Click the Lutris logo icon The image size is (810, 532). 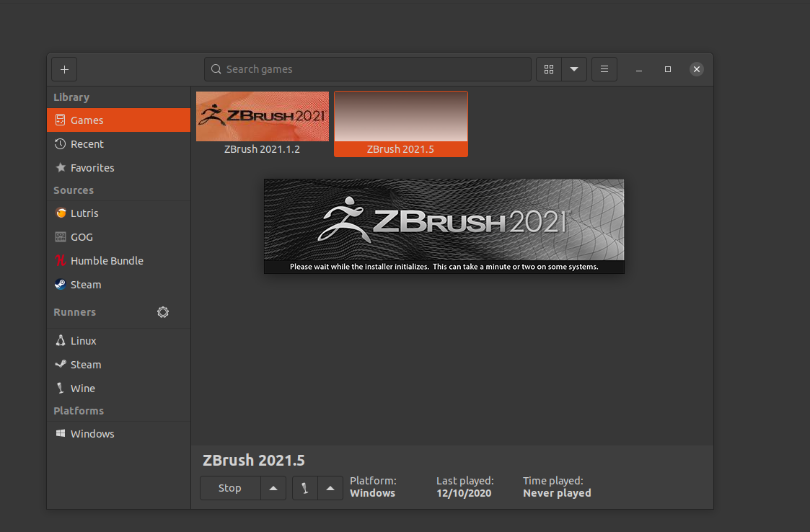tap(61, 213)
